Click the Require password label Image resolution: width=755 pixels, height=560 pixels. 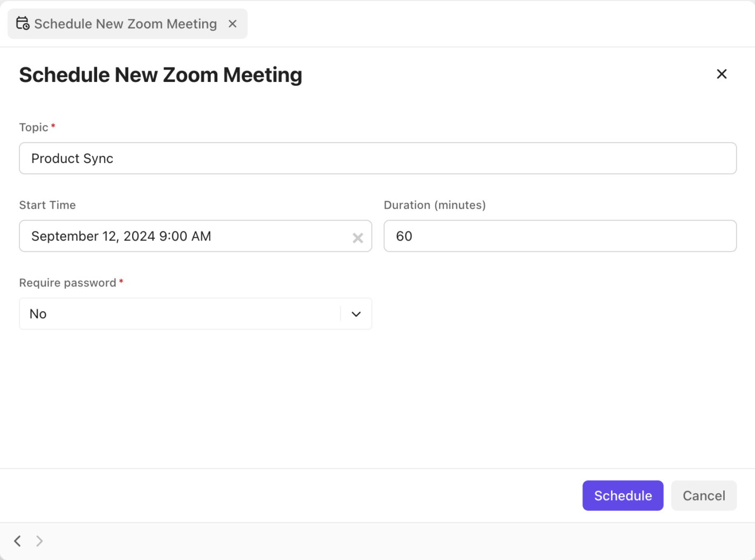tap(66, 282)
